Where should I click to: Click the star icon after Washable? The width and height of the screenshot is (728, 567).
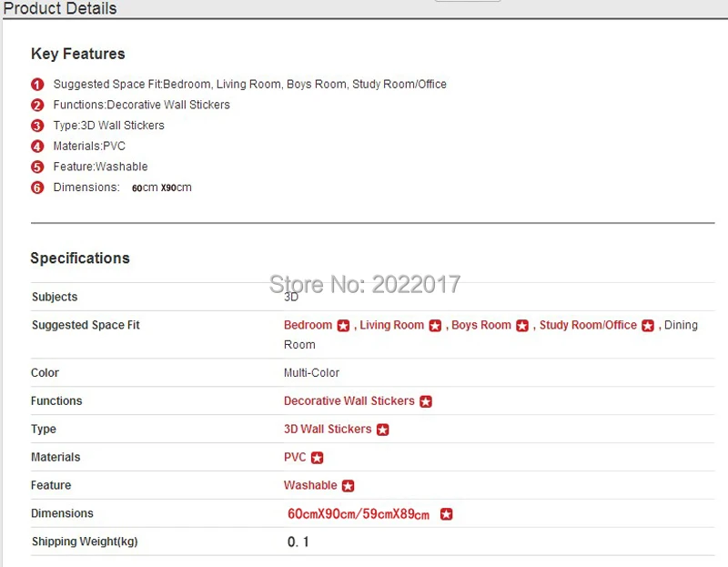pyautogui.click(x=348, y=486)
